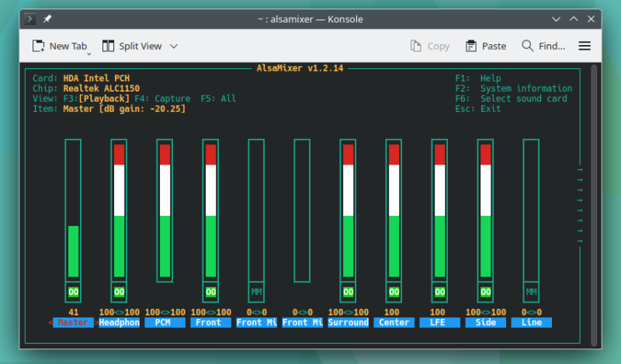Click the New Tab icon
The image size is (621, 364).
(38, 46)
